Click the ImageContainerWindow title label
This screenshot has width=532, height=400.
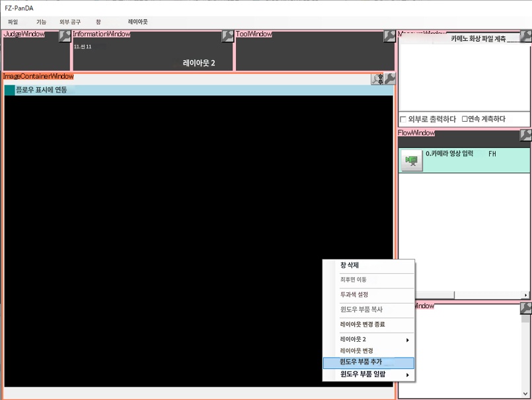click(38, 76)
